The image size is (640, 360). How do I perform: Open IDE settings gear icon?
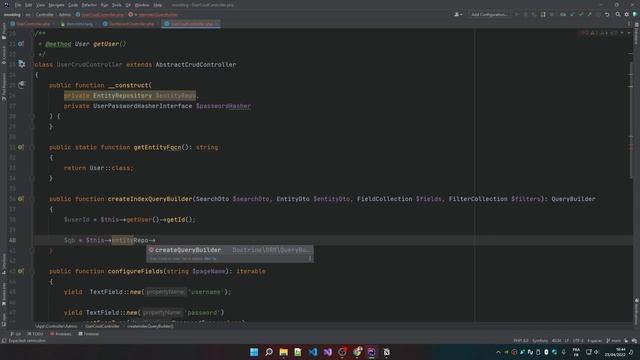coord(627,14)
